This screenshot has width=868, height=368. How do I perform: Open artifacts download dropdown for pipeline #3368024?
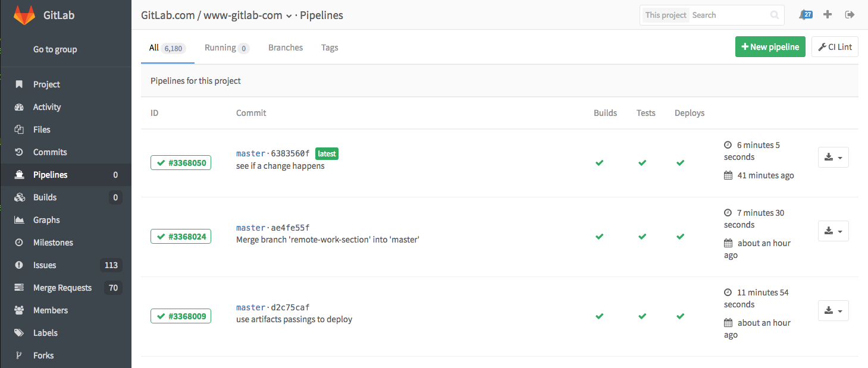833,231
